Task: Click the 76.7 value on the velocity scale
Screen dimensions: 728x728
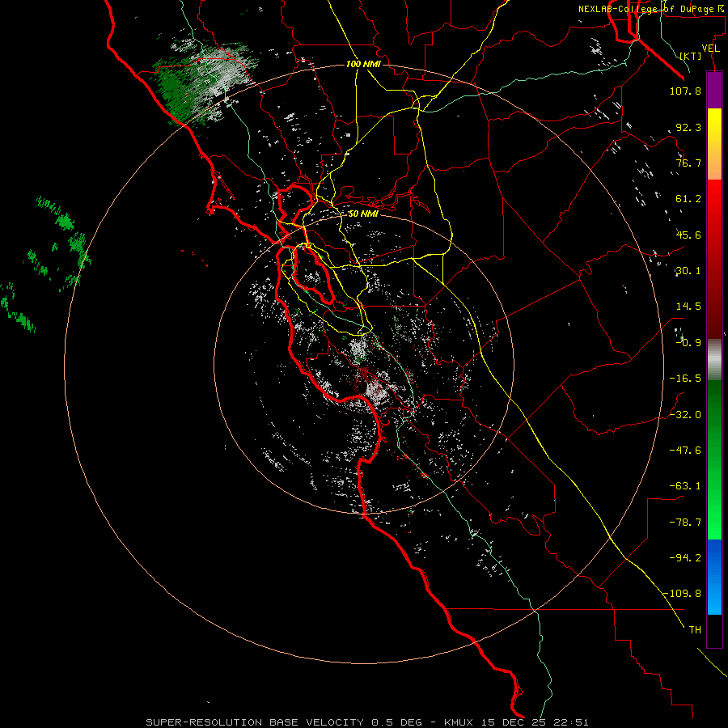Action: [x=688, y=163]
